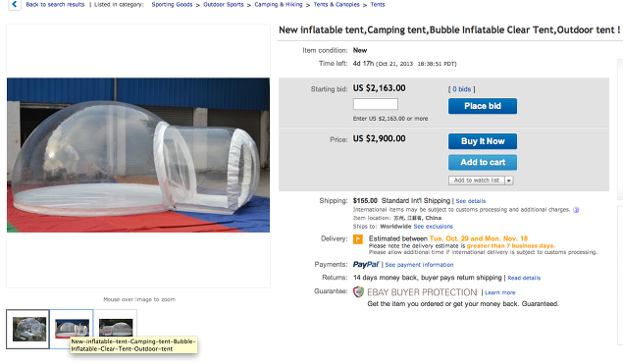Open the Sporting Goods category breadcrumb
Image resolution: width=623 pixels, height=364 pixels.
pyautogui.click(x=172, y=5)
